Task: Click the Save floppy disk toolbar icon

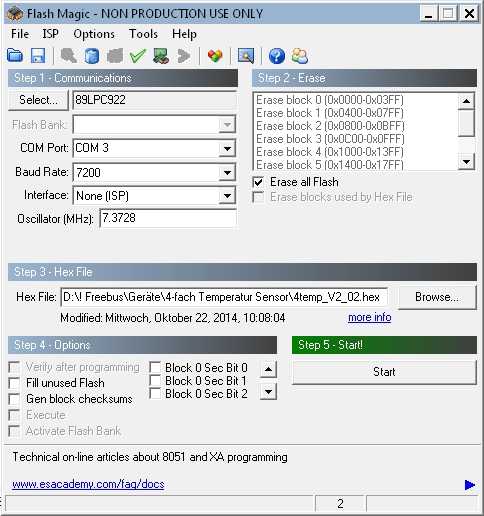Action: [x=38, y=55]
